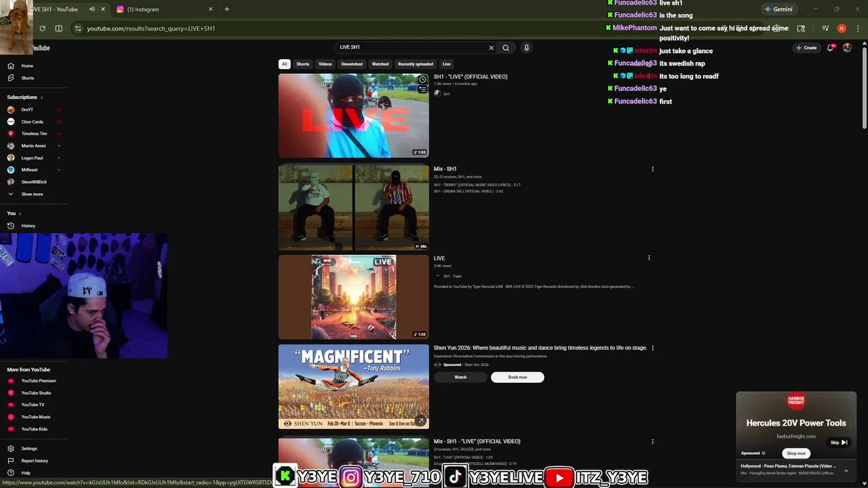Click the search magnifier button
This screenshot has width=868, height=488.
point(506,47)
